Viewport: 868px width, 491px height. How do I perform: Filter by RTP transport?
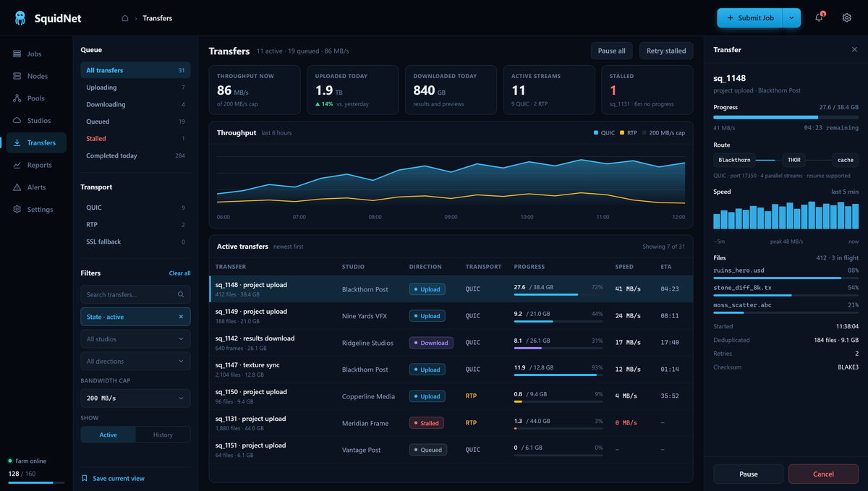(135, 225)
